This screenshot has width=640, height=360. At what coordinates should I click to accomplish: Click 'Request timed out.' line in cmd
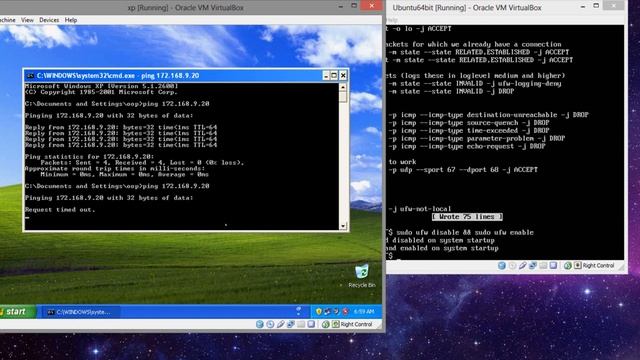pos(60,210)
